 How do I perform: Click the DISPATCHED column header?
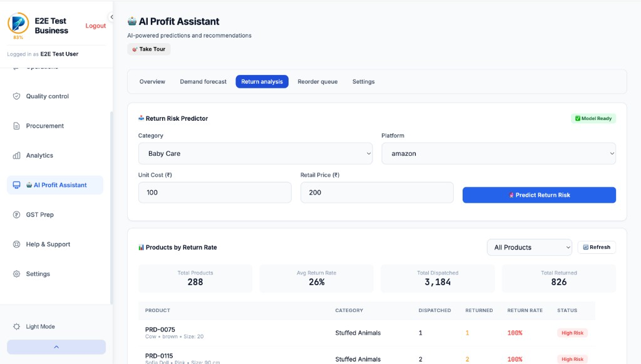[x=434, y=310]
